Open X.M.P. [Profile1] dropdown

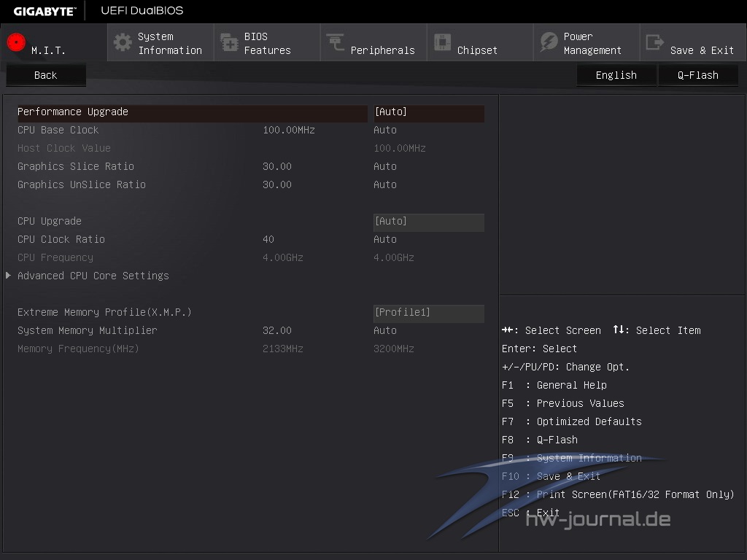(429, 312)
